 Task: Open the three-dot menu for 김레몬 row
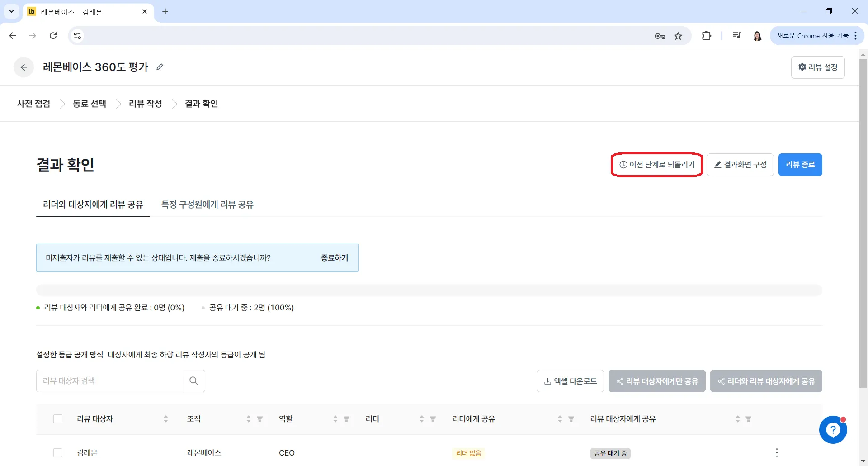coord(777,452)
